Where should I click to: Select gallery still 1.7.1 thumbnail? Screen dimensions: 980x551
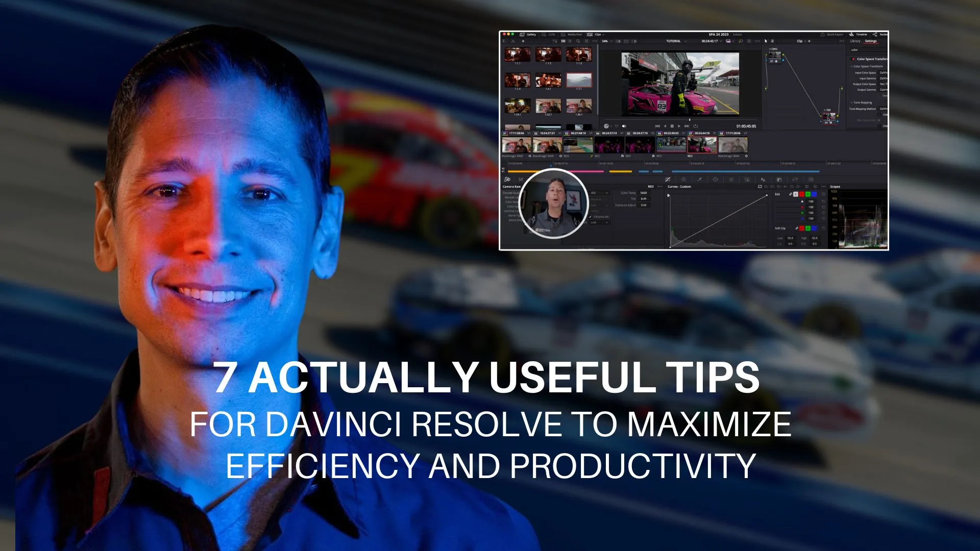coord(579,80)
